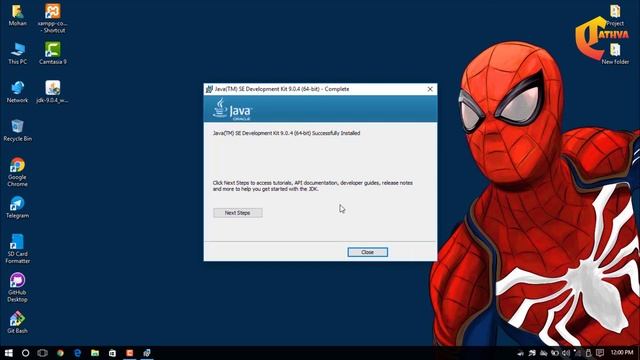Viewport: 640px width, 360px height.
Task: Select the This PC desktop icon
Action: (x=18, y=53)
